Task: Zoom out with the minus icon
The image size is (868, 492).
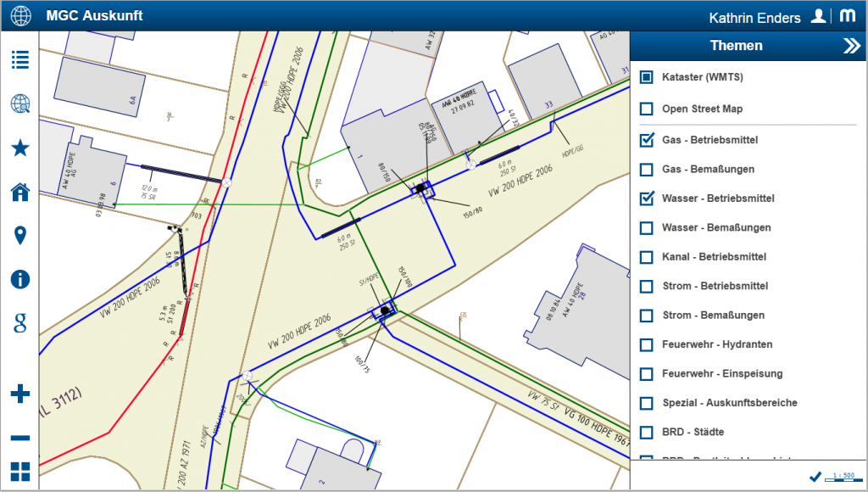Action: tap(20, 438)
